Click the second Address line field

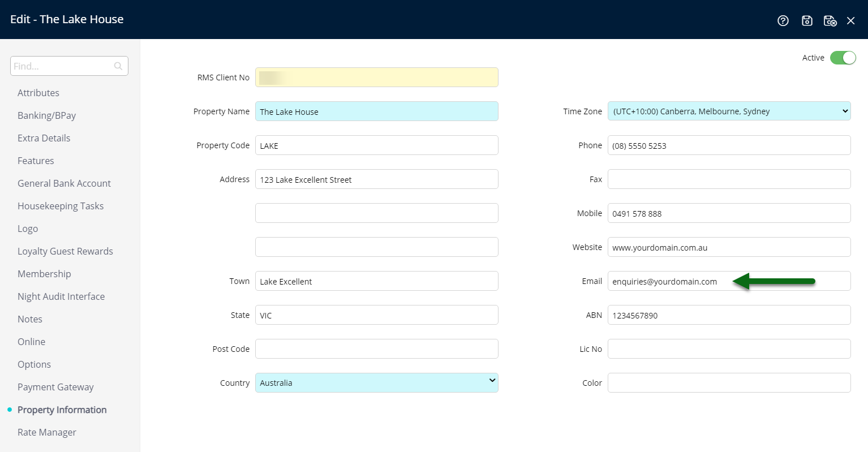[377, 213]
